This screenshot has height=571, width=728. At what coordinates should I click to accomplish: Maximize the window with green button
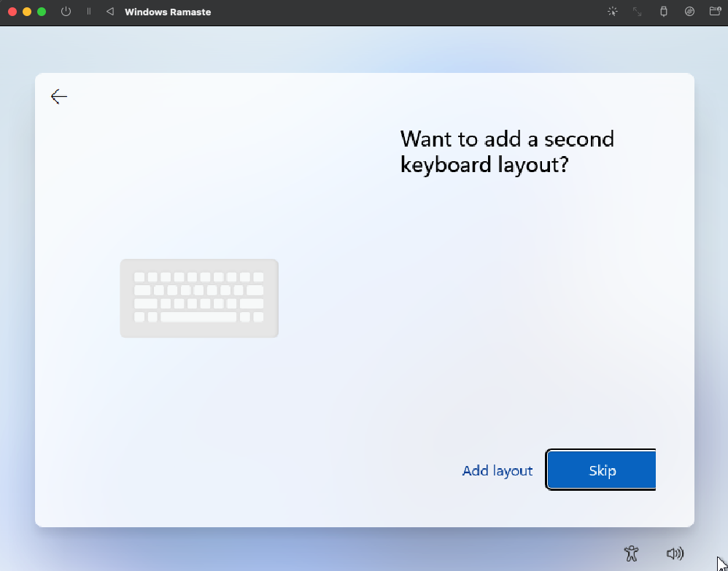pyautogui.click(x=42, y=12)
